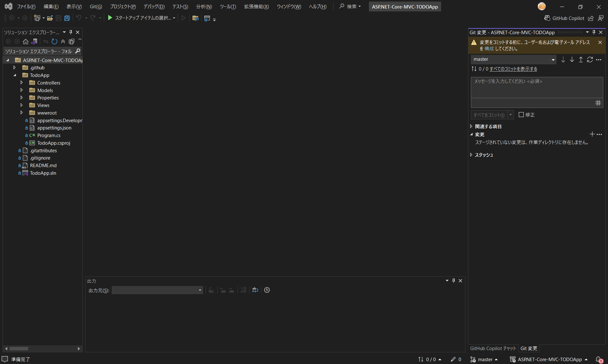608x364 pixels.
Task: Open the 出力元(S) source dropdown
Action: click(x=199, y=290)
